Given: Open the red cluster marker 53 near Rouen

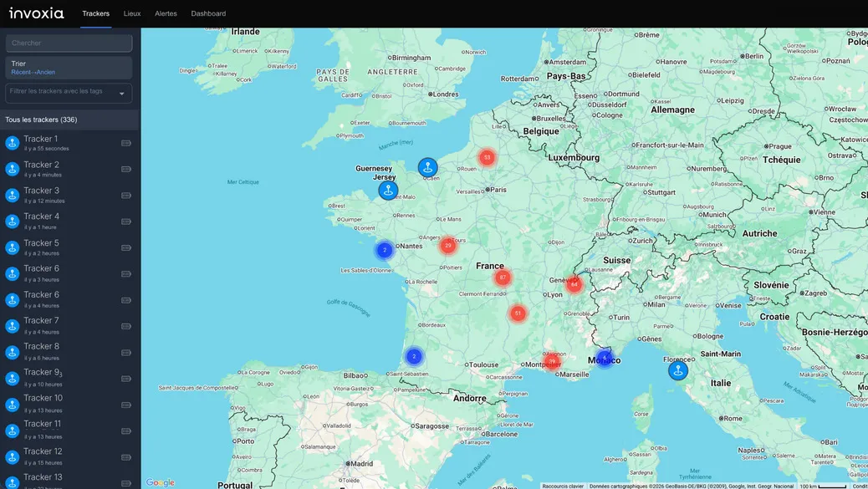Looking at the screenshot, I should pyautogui.click(x=487, y=158).
